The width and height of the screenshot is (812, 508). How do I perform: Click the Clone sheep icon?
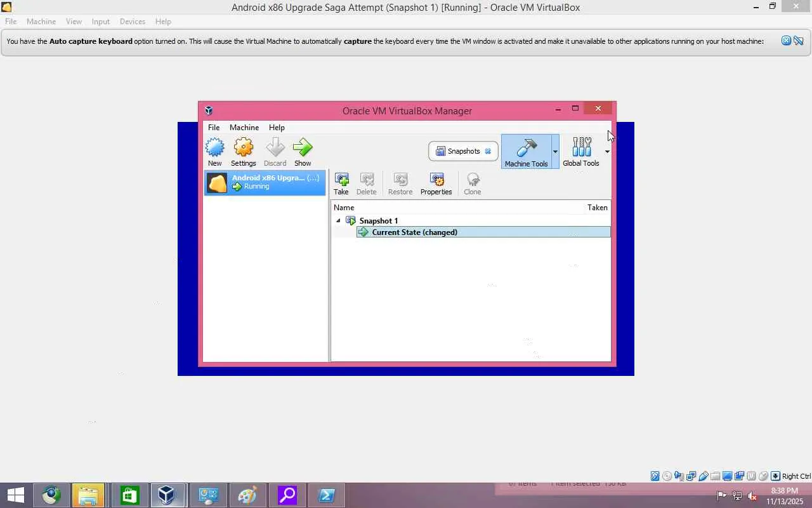(x=473, y=180)
